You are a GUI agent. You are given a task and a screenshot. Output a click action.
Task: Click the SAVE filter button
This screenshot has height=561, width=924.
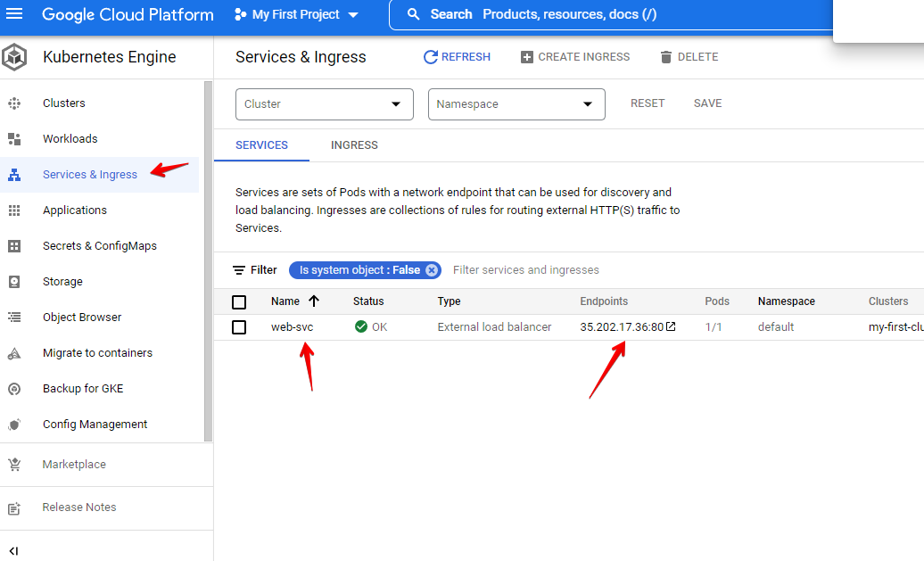(x=707, y=103)
